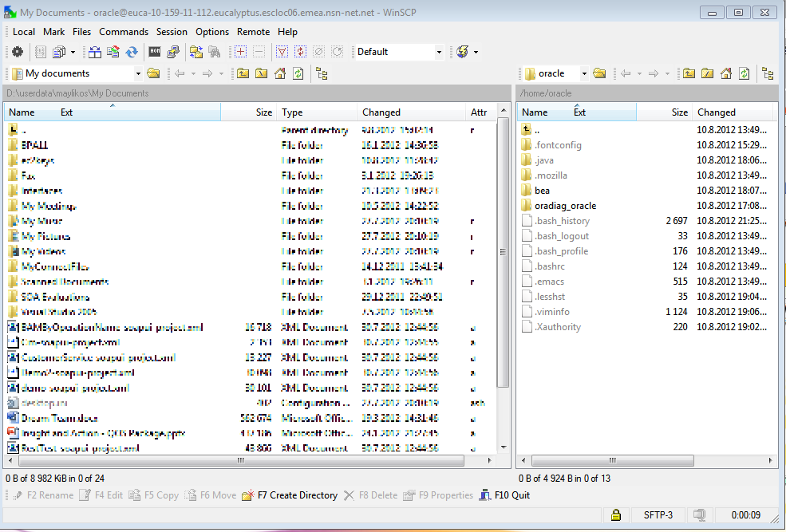Open Preferences via the gear icon

coord(18,52)
